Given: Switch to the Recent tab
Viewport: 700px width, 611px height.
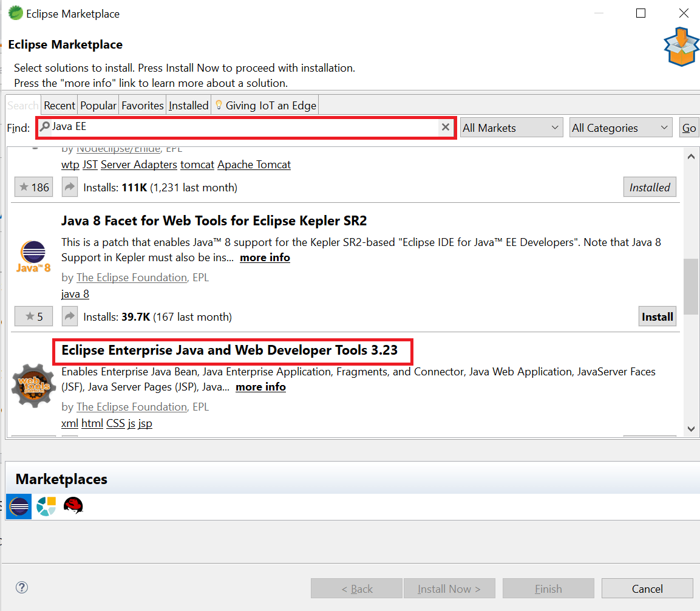Looking at the screenshot, I should coord(59,106).
